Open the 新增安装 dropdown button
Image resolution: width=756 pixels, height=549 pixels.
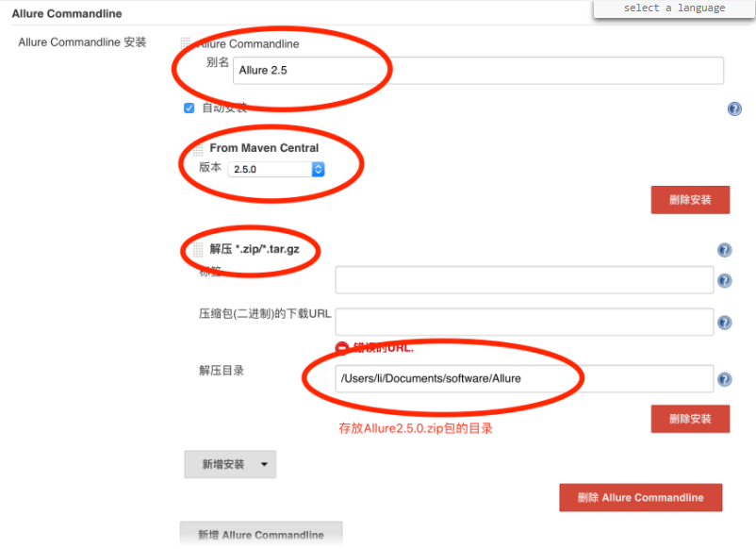point(230,464)
